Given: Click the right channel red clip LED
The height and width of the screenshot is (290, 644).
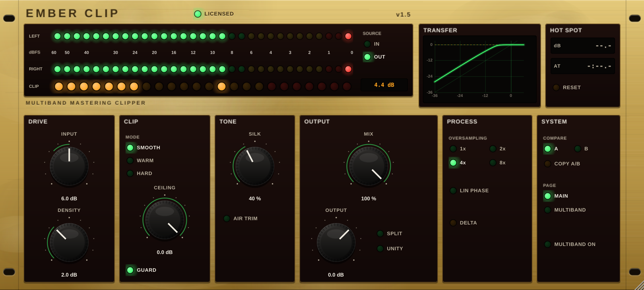Looking at the screenshot, I should click(x=348, y=69).
